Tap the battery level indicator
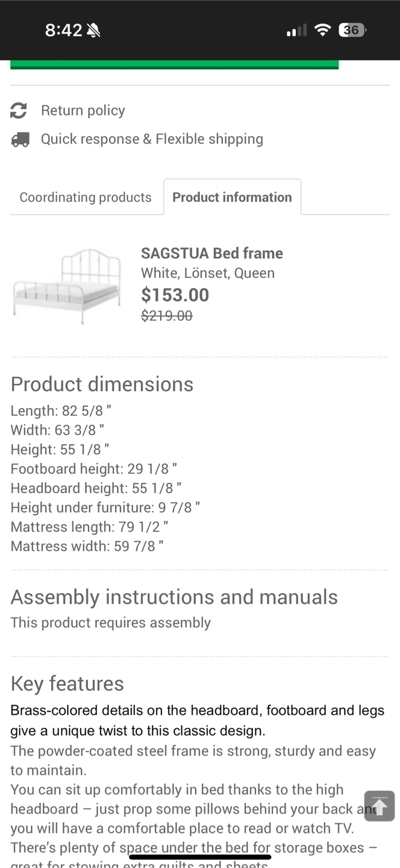The width and height of the screenshot is (400, 868). click(352, 30)
